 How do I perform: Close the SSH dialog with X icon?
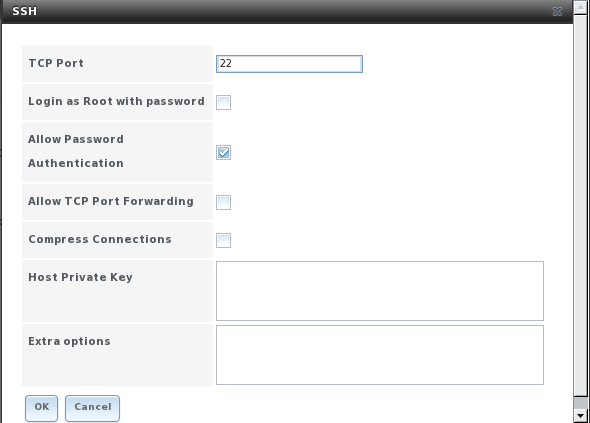(557, 12)
